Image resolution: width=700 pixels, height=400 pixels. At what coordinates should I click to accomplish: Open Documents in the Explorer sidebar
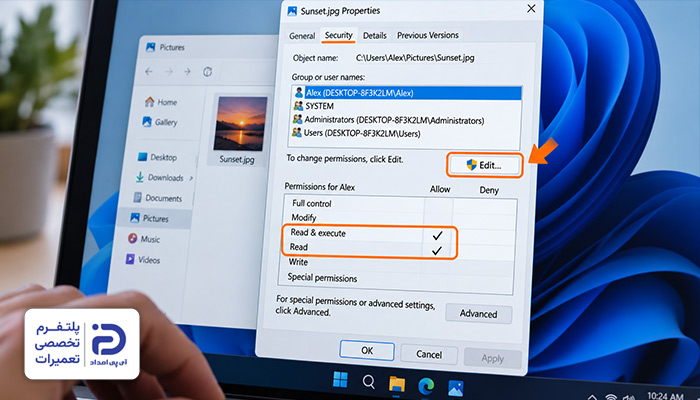(158, 198)
